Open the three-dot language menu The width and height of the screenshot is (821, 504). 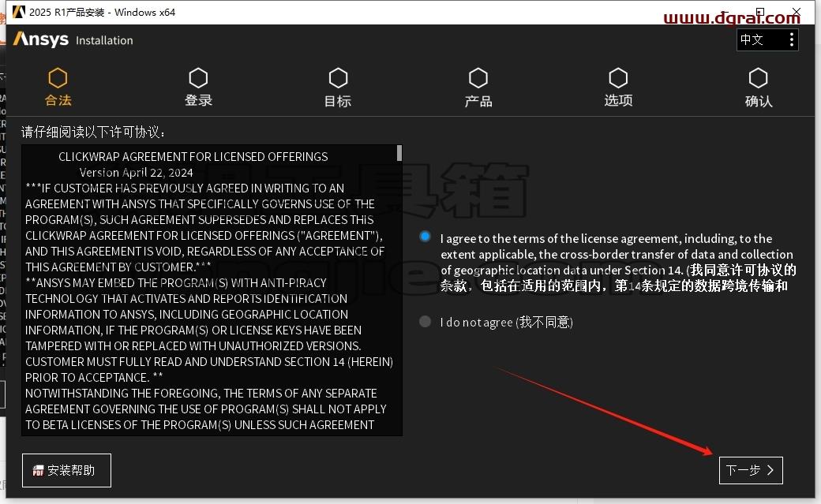pyautogui.click(x=791, y=39)
